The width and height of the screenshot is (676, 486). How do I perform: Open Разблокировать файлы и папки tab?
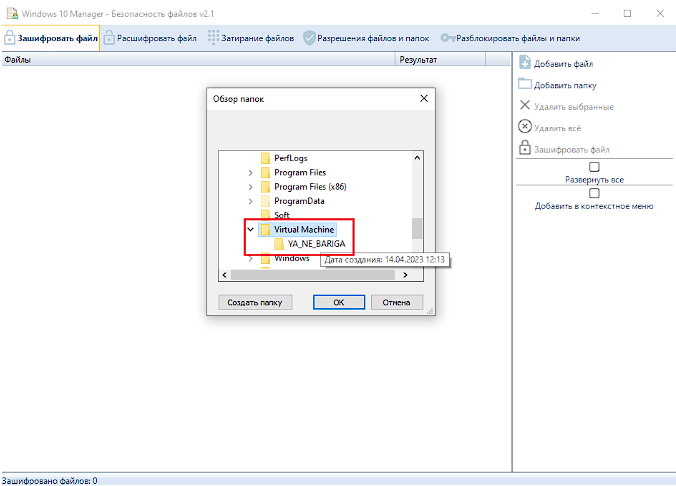pos(510,38)
